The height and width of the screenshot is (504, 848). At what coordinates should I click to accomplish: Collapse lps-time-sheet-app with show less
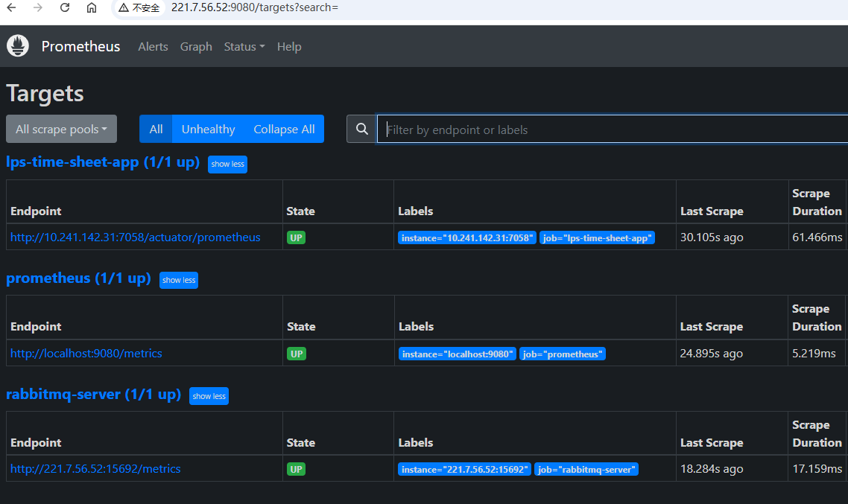[228, 165]
